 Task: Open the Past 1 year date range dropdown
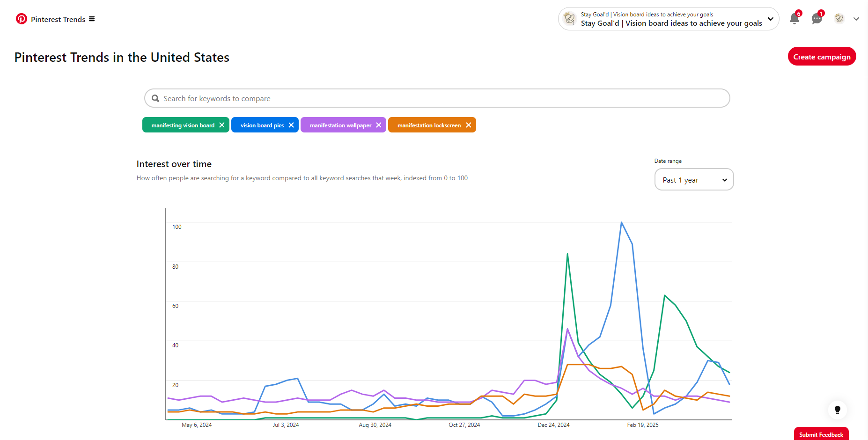coord(693,180)
